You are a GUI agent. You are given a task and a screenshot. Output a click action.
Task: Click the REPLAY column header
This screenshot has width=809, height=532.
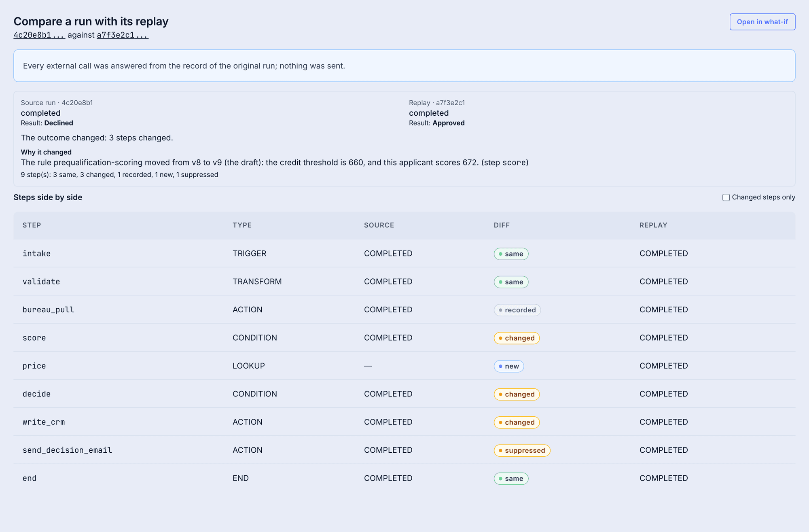[x=653, y=225]
